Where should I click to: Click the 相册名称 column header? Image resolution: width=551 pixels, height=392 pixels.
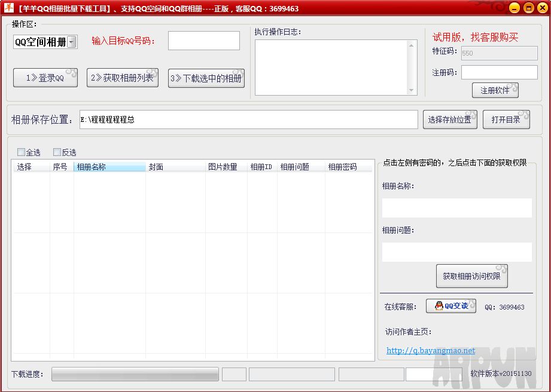tap(109, 167)
